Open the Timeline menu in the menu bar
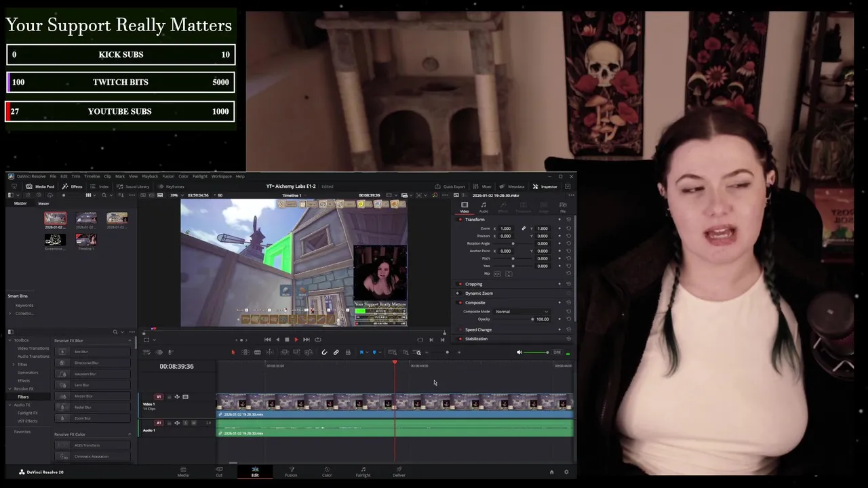 pos(92,176)
